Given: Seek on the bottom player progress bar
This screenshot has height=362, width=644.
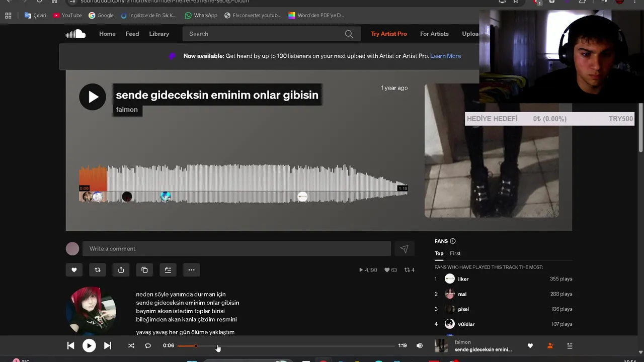Looking at the screenshot, I should tap(286, 346).
